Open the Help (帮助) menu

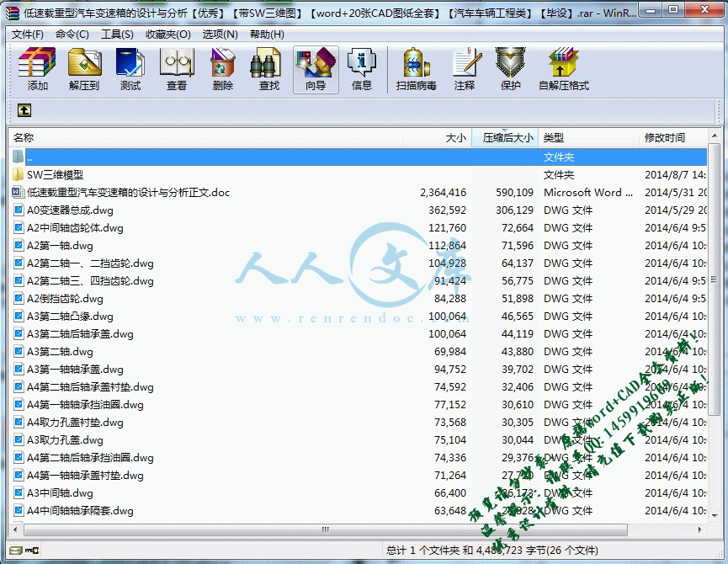click(x=267, y=34)
